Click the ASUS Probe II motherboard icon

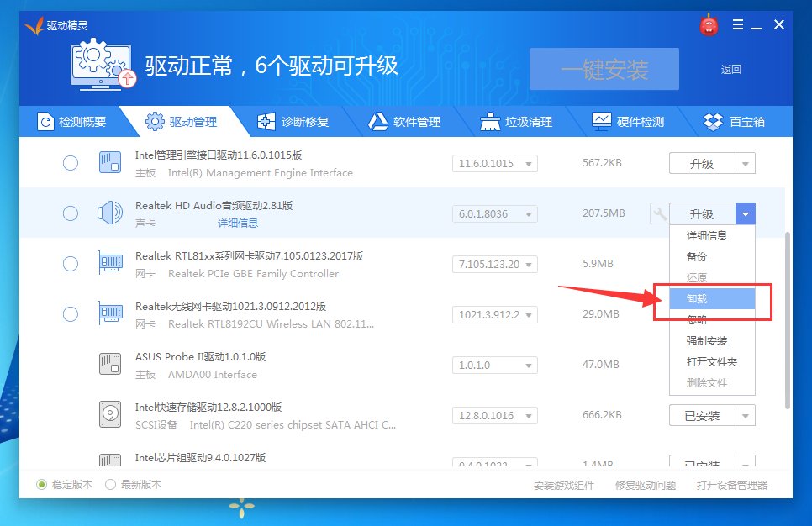(110, 364)
